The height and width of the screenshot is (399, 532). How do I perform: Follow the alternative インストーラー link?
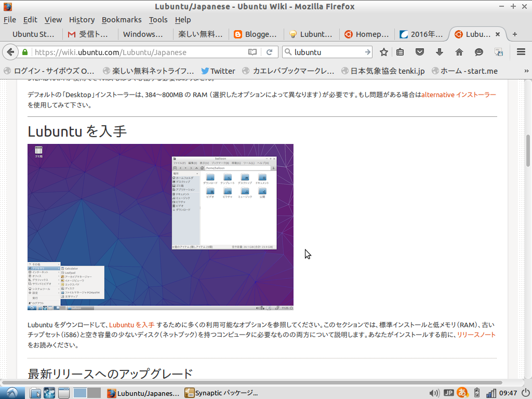point(459,95)
